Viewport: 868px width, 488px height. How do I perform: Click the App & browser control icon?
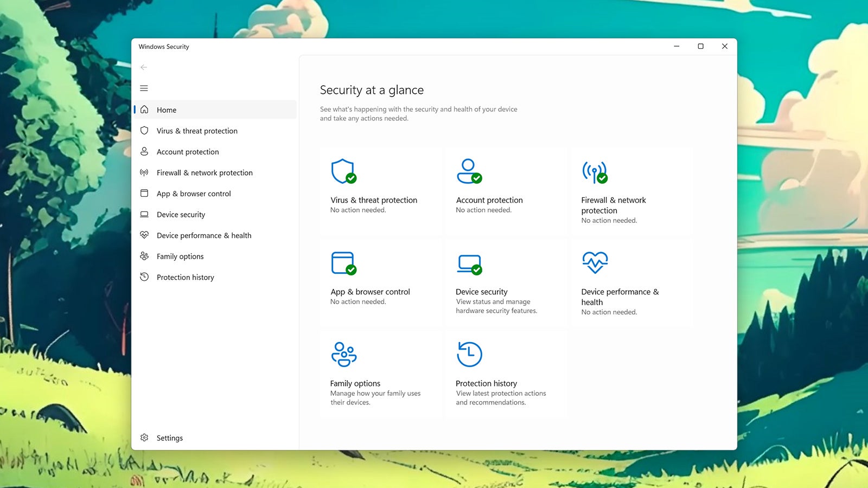[343, 264]
